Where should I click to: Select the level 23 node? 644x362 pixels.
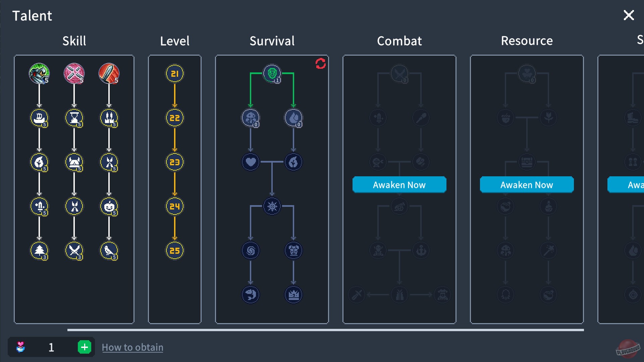pos(175,162)
